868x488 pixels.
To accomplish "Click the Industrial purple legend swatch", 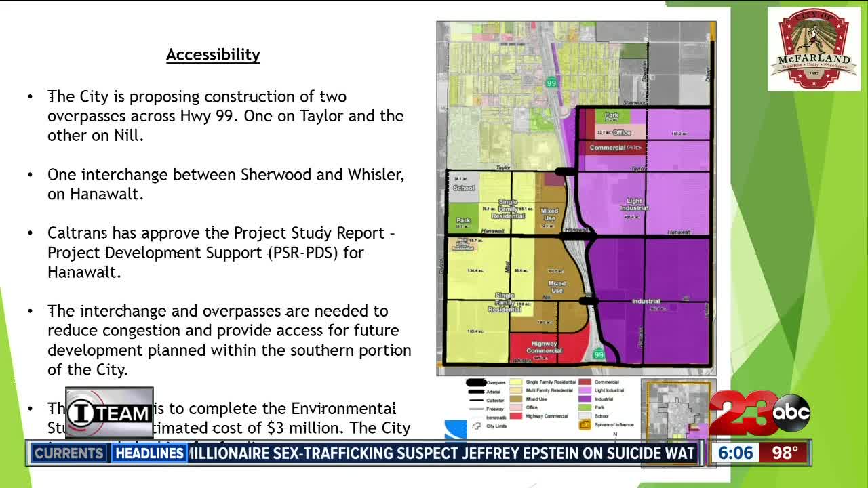I will tap(585, 399).
